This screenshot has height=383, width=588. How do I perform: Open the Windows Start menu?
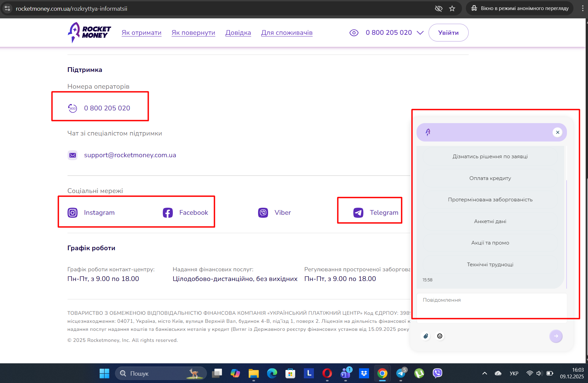pos(104,373)
